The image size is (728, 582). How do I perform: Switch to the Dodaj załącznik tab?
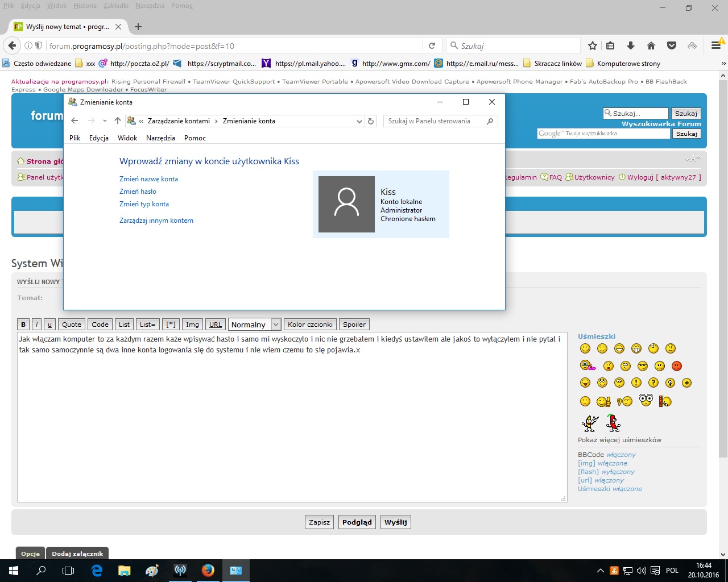(x=77, y=554)
